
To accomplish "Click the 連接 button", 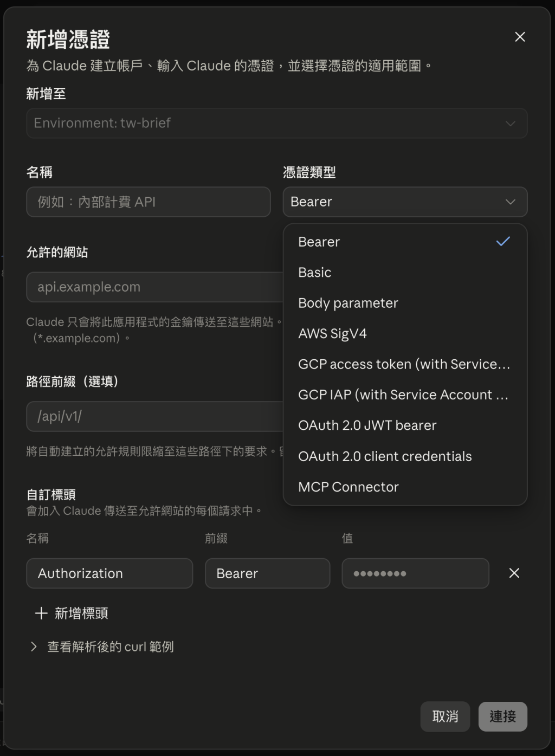I will pos(502,716).
